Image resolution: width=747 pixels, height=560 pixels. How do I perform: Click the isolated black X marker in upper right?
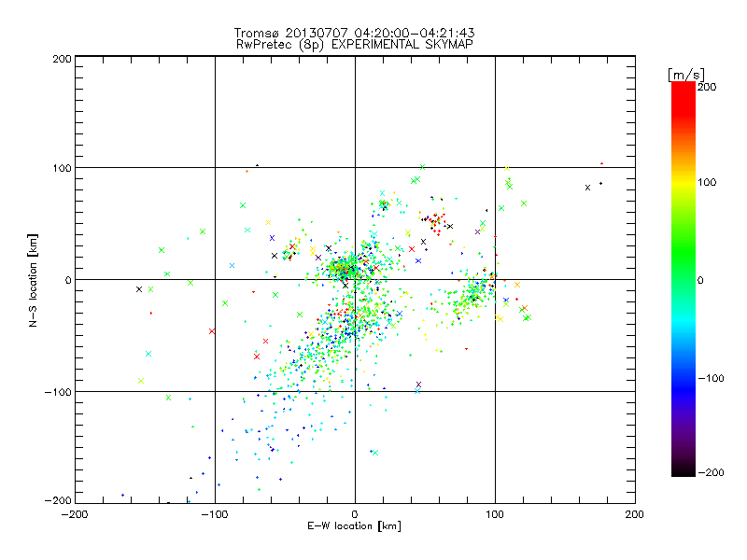pyautogui.click(x=588, y=188)
